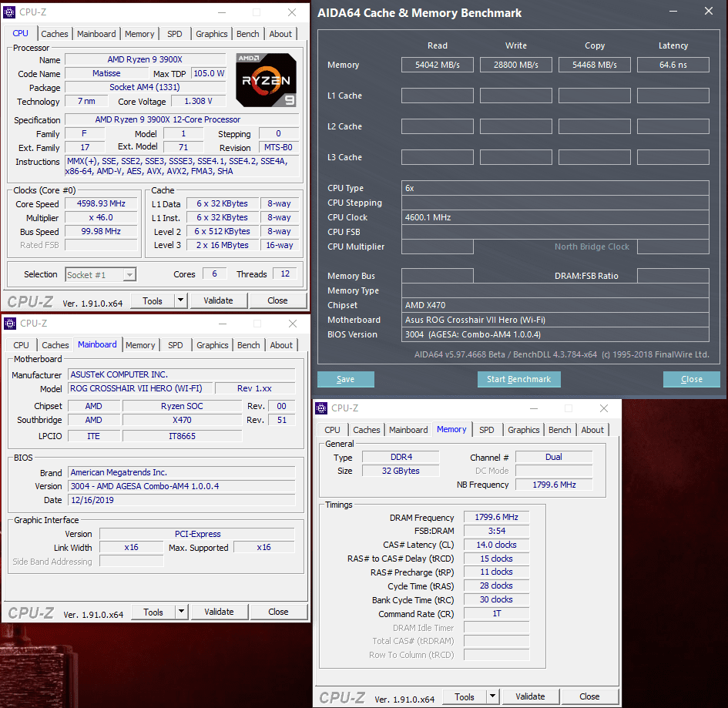
Task: Click the AIDA64 BIOS Version field 3004
Action: tap(555, 334)
